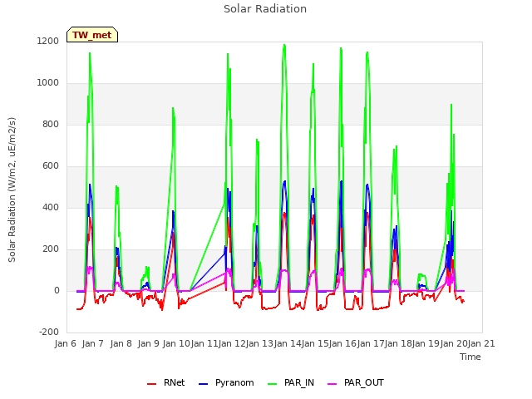Click the Jan 17 x-axis label
Viewport: 532px width, 399px height.
click(371, 343)
